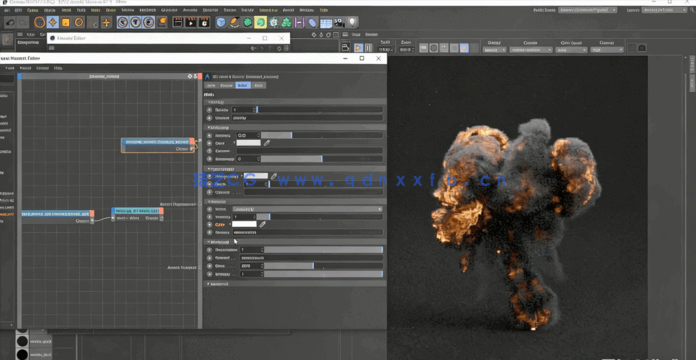Add a Cube primitive object
This screenshot has width=696, height=360.
coord(221,22)
